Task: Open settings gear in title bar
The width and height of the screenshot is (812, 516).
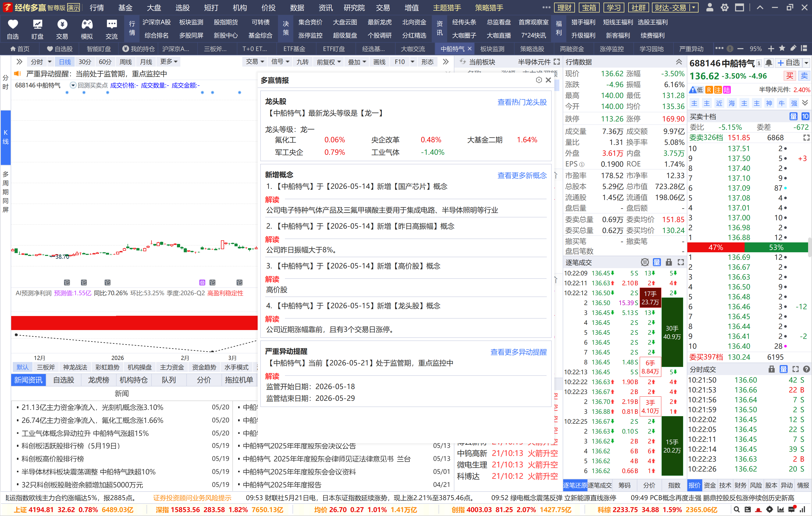Action: (x=724, y=8)
